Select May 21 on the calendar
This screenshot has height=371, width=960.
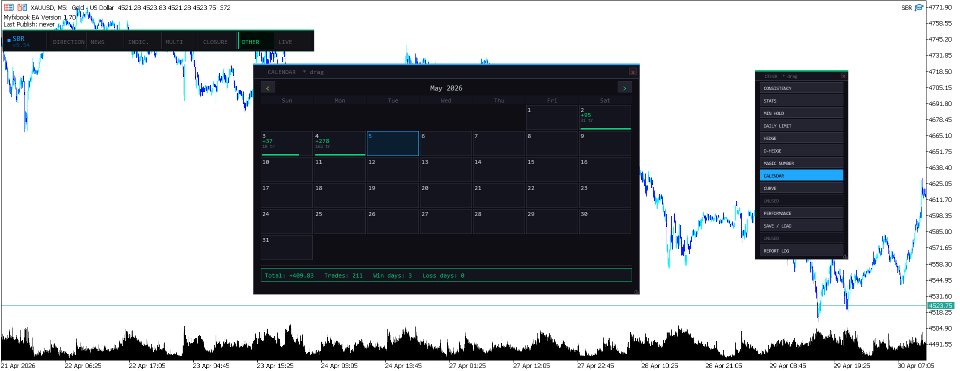(498, 196)
